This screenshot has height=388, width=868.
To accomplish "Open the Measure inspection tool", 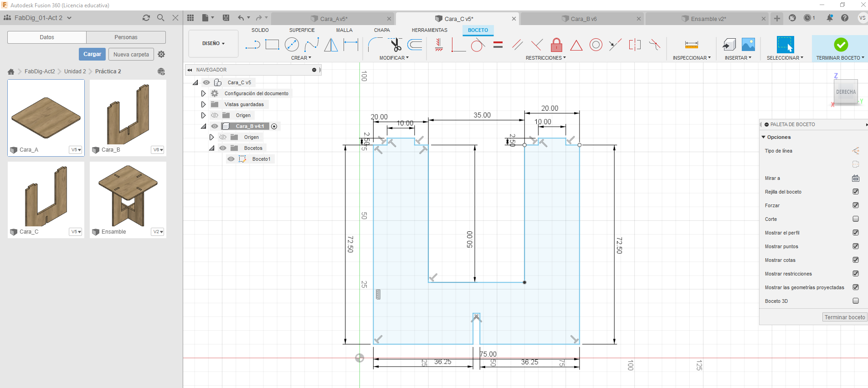I will coord(691,45).
